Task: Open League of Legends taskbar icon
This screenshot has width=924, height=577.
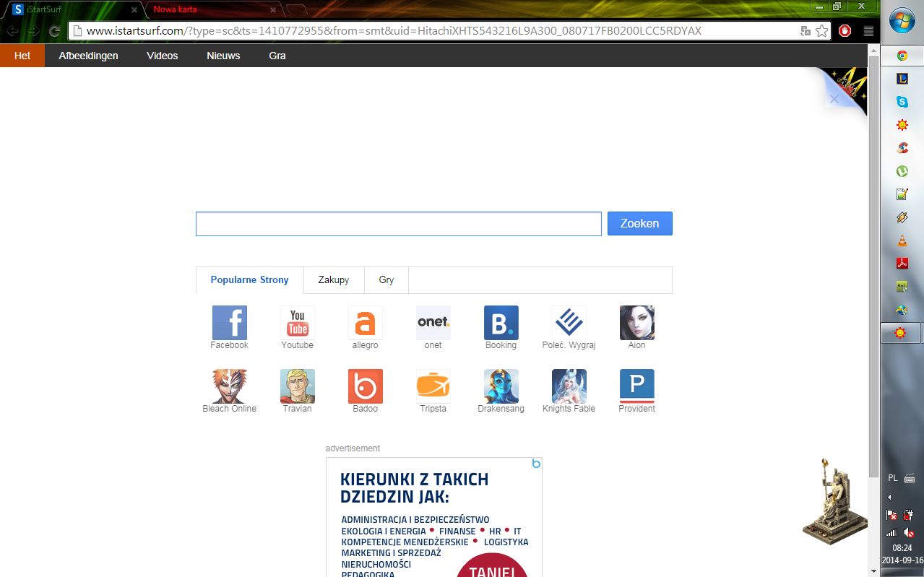Action: click(902, 79)
